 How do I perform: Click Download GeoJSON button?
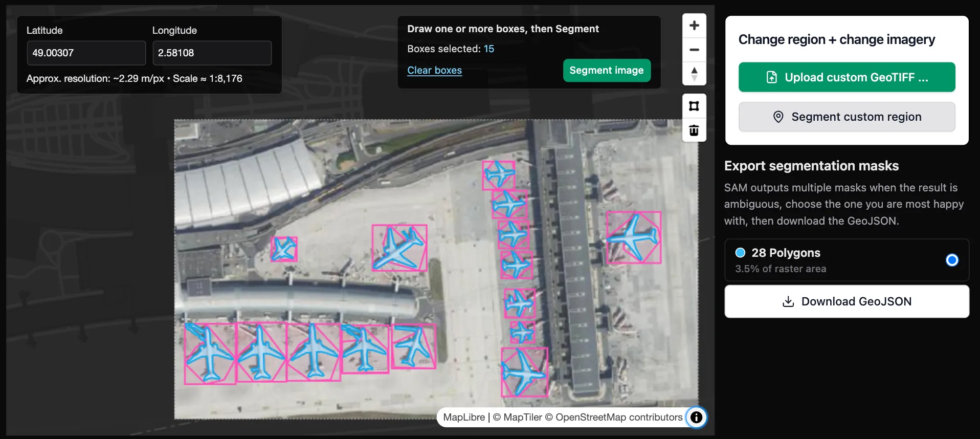[847, 301]
